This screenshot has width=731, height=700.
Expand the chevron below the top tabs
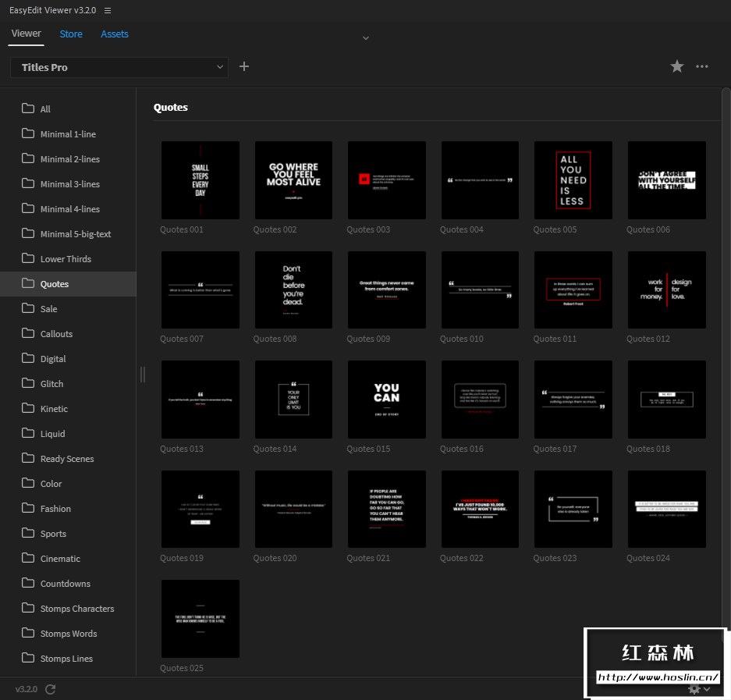[x=366, y=37]
